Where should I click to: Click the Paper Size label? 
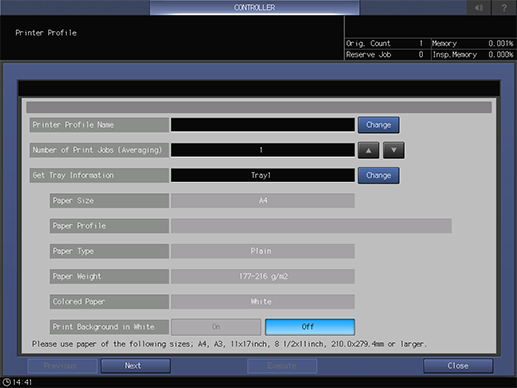(x=109, y=201)
